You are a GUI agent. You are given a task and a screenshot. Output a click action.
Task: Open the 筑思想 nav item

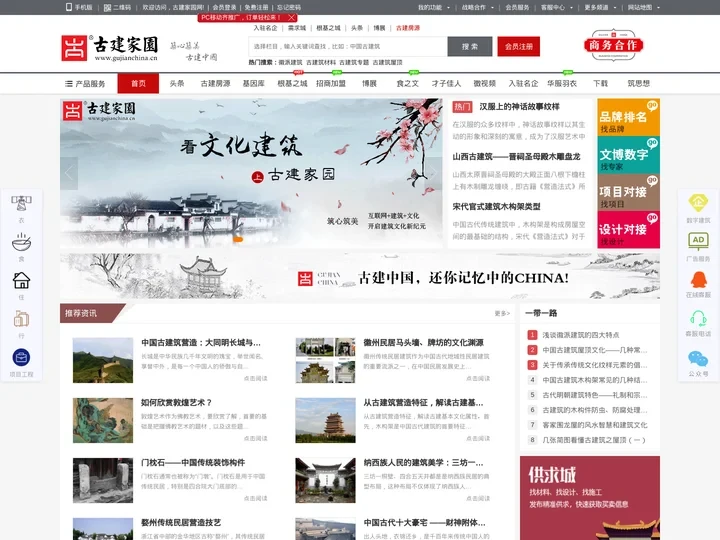click(639, 84)
